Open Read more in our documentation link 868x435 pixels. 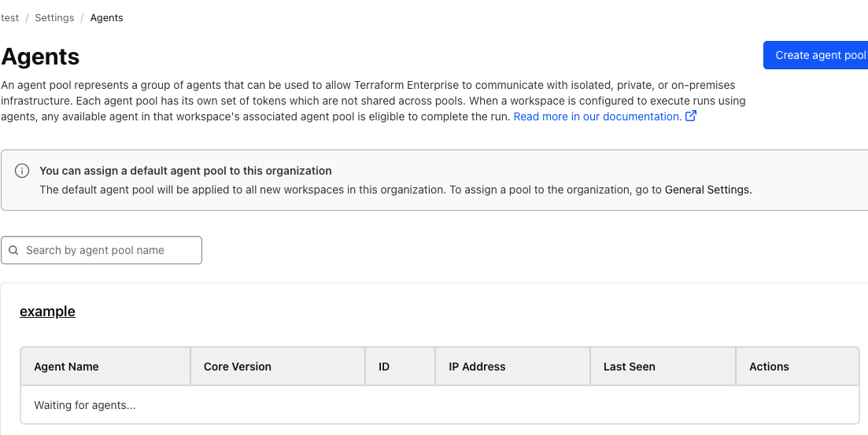click(x=597, y=116)
